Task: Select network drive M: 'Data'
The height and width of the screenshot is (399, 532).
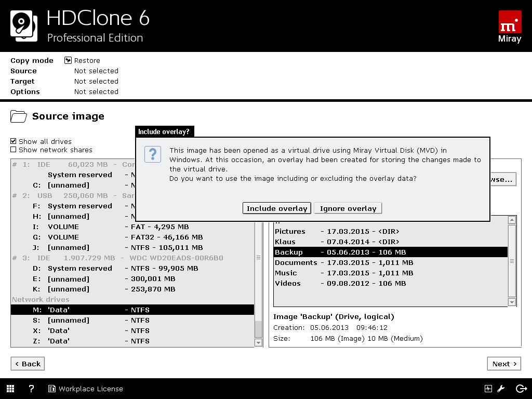Action: [x=132, y=310]
